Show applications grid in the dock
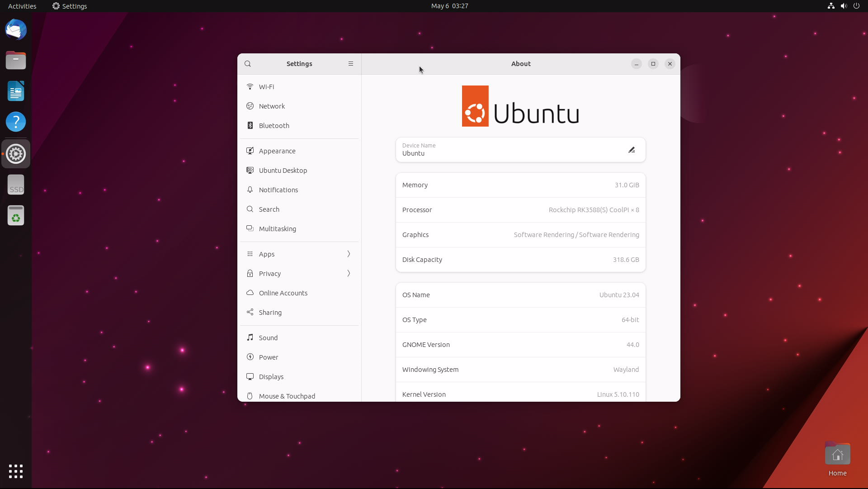 (16, 471)
